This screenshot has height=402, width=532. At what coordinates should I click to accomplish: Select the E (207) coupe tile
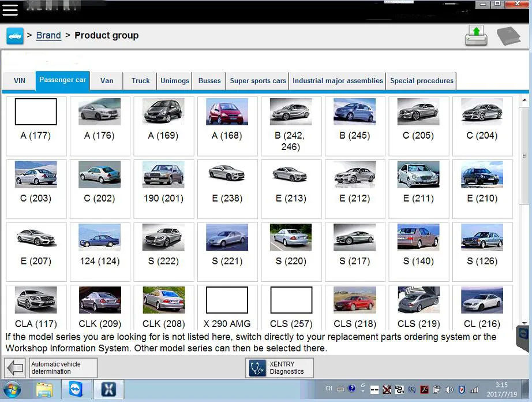[x=36, y=252]
